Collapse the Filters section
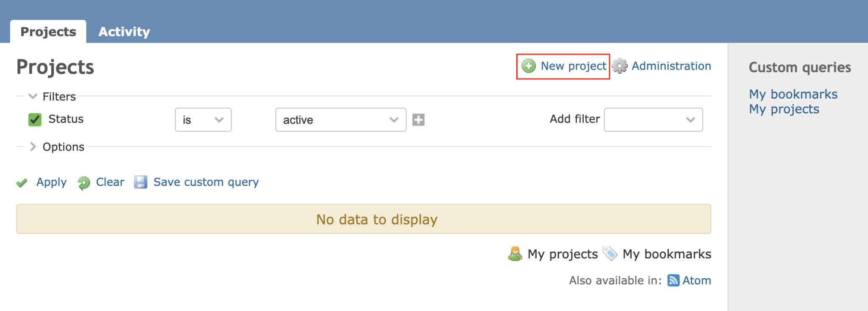This screenshot has height=311, width=868. [x=33, y=96]
